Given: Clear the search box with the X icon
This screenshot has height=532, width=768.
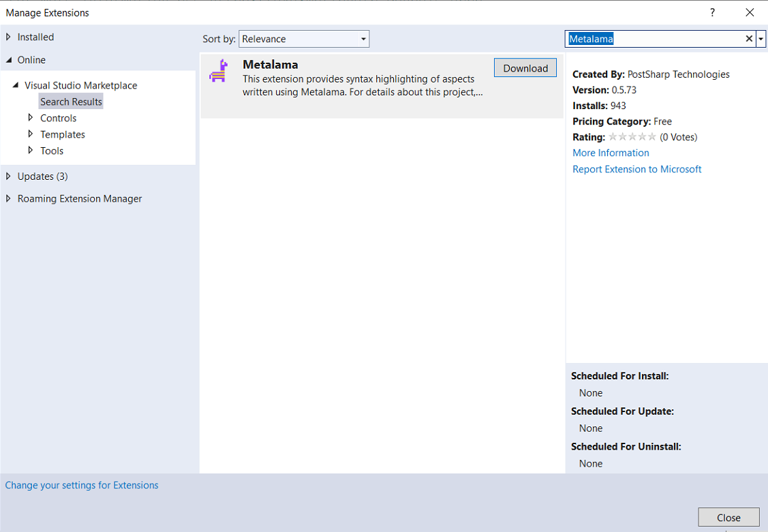Looking at the screenshot, I should [x=749, y=39].
